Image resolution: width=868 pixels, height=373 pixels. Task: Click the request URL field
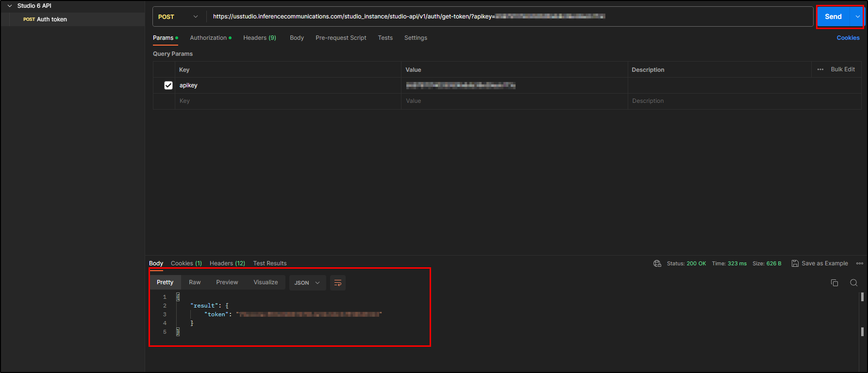(510, 16)
